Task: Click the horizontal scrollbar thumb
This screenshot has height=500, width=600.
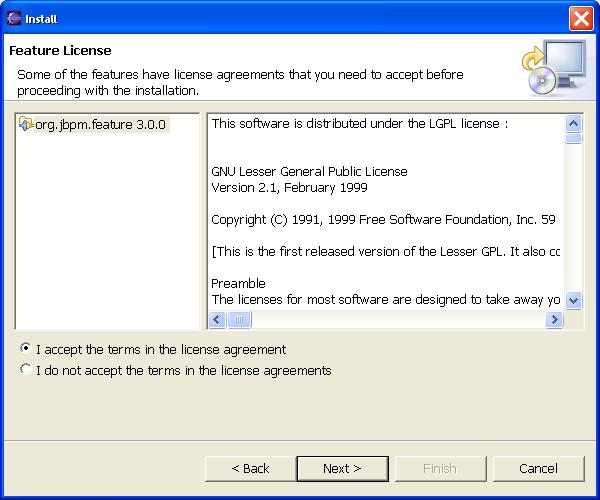Action: (239, 319)
